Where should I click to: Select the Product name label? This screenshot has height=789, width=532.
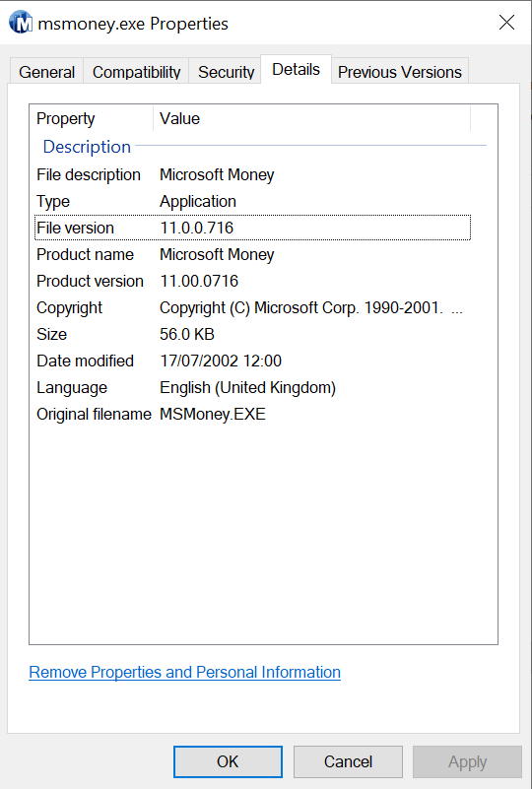click(85, 254)
